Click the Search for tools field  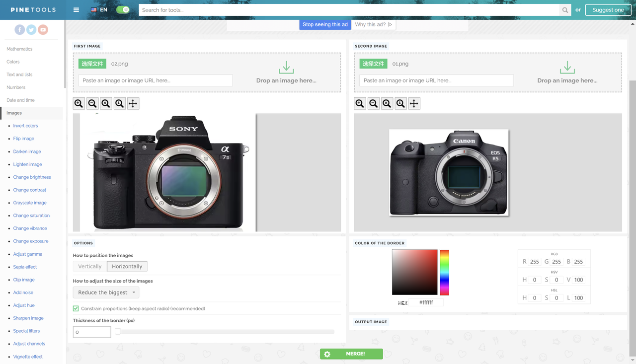(349, 10)
